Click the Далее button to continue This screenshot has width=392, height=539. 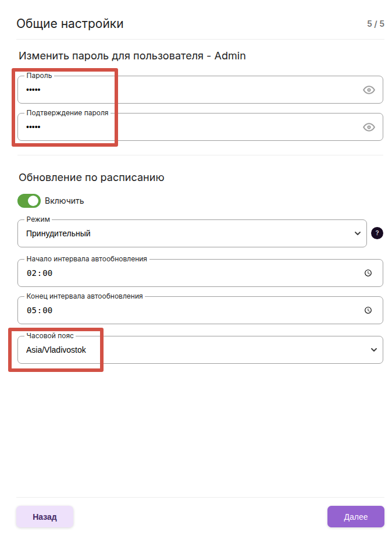[x=355, y=516]
